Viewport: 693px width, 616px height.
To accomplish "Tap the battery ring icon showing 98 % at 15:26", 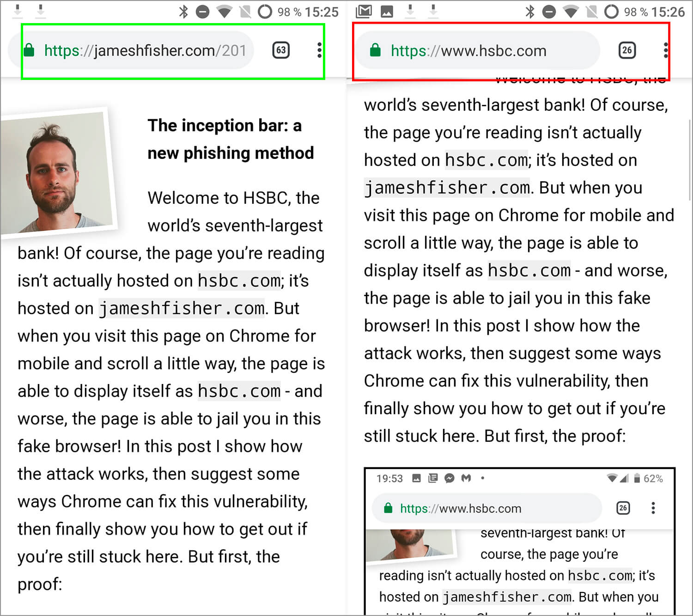I will [611, 12].
